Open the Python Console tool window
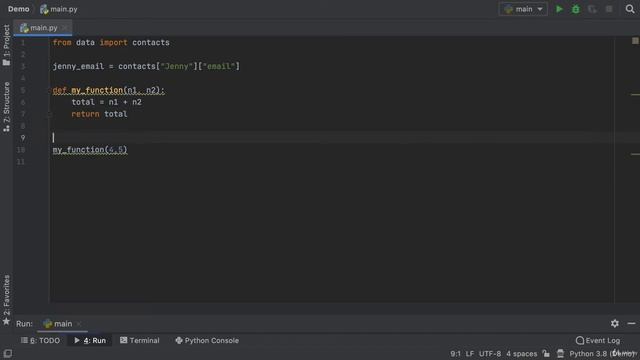The width and height of the screenshot is (640, 360). (207, 340)
